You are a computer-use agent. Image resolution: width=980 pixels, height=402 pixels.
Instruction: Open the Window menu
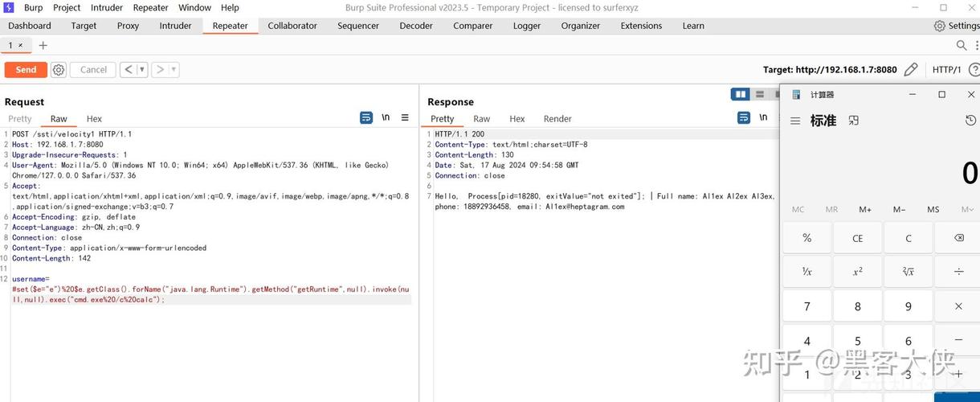pyautogui.click(x=194, y=7)
